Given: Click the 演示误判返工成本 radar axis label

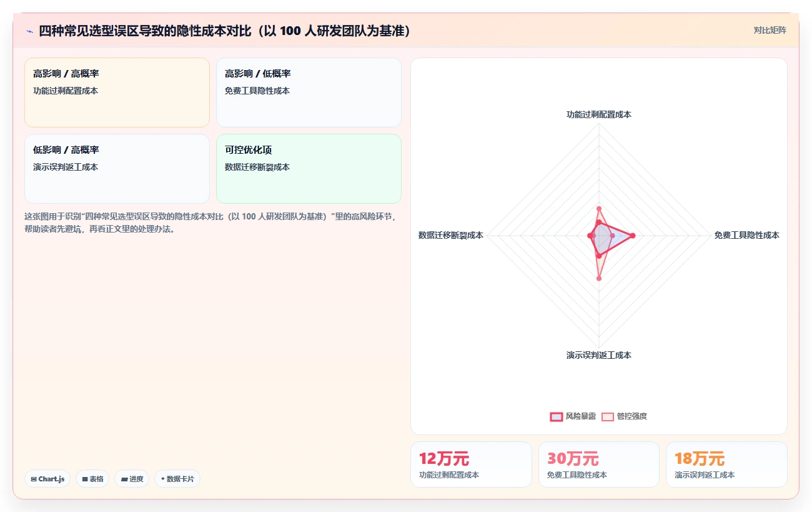Looking at the screenshot, I should click(599, 355).
